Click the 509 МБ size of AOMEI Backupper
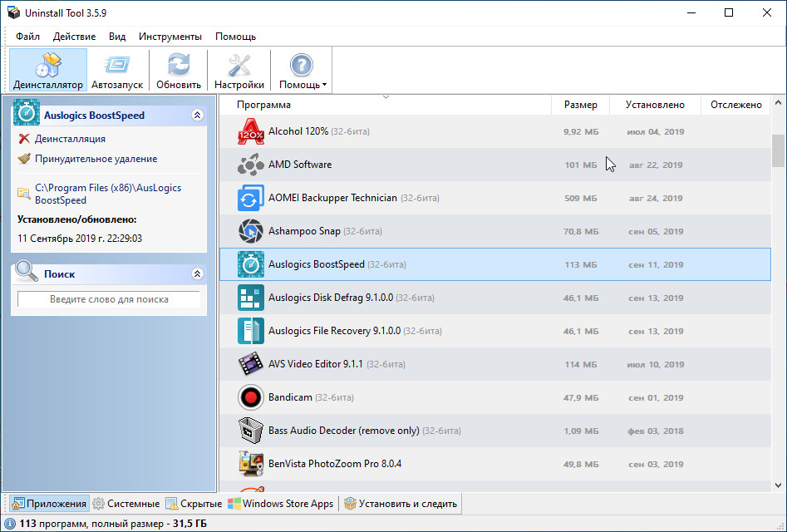Image resolution: width=787 pixels, height=532 pixels. (x=581, y=198)
